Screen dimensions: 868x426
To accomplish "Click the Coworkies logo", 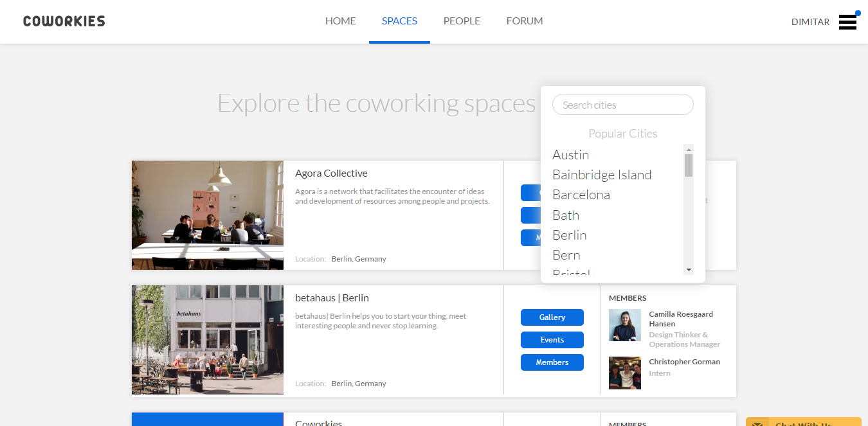I will [x=64, y=21].
